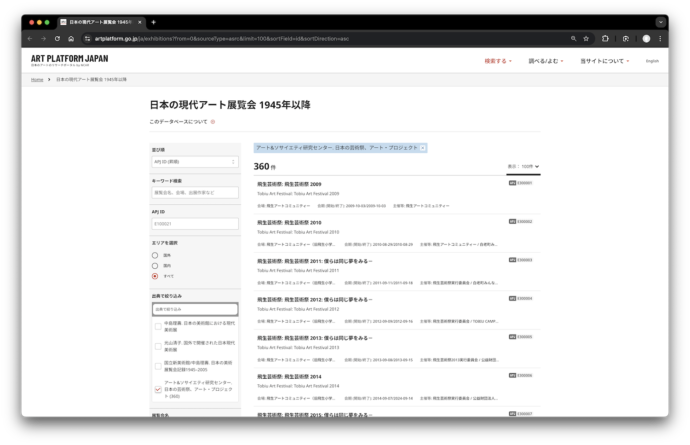Bookmark this page with the star icon
Screen dimensions: 690x445
tap(586, 38)
